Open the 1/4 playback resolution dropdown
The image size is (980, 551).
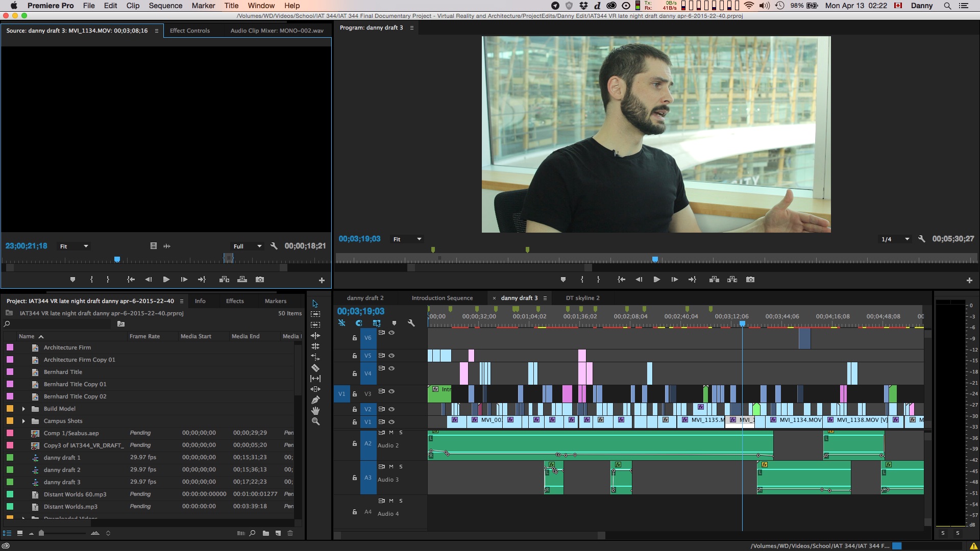point(895,239)
